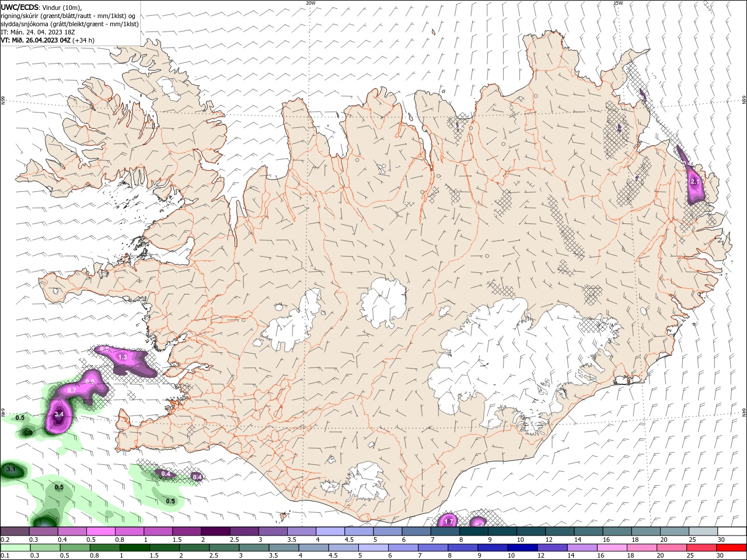Click the 0.7 value on the pink patch
This screenshot has width=747, height=560.
pyautogui.click(x=72, y=390)
